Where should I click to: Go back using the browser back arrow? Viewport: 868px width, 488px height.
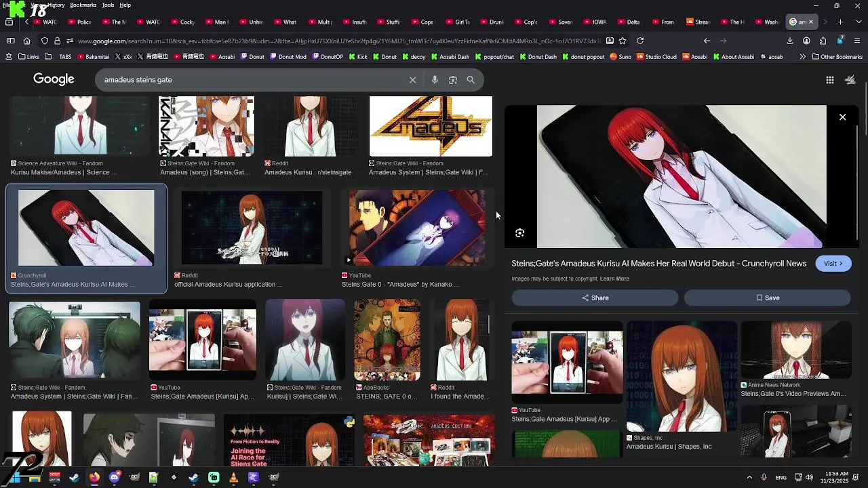point(707,41)
